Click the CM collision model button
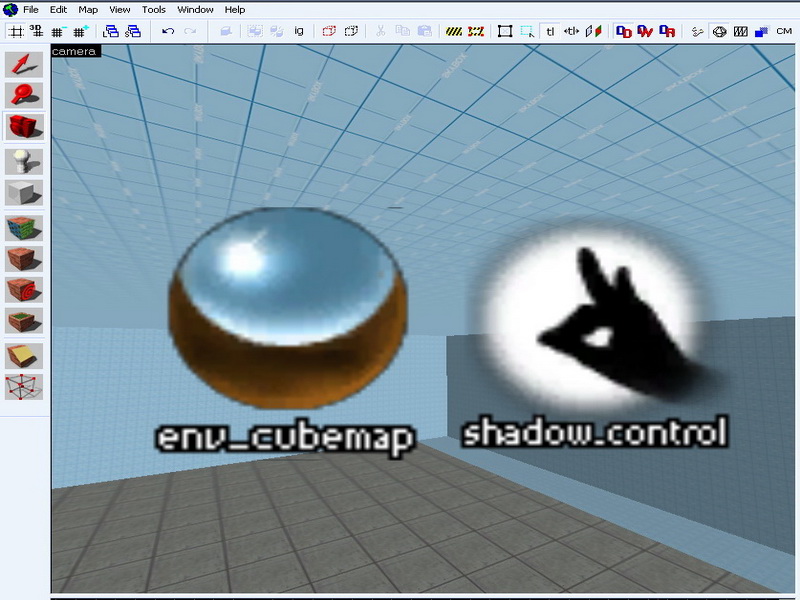 tap(784, 31)
